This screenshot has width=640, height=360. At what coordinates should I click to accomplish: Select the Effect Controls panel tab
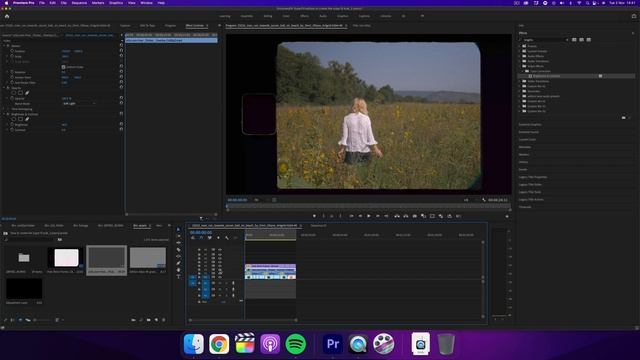point(195,26)
